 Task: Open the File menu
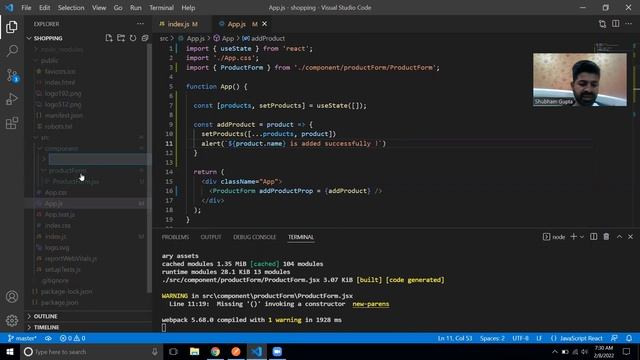point(26,7)
